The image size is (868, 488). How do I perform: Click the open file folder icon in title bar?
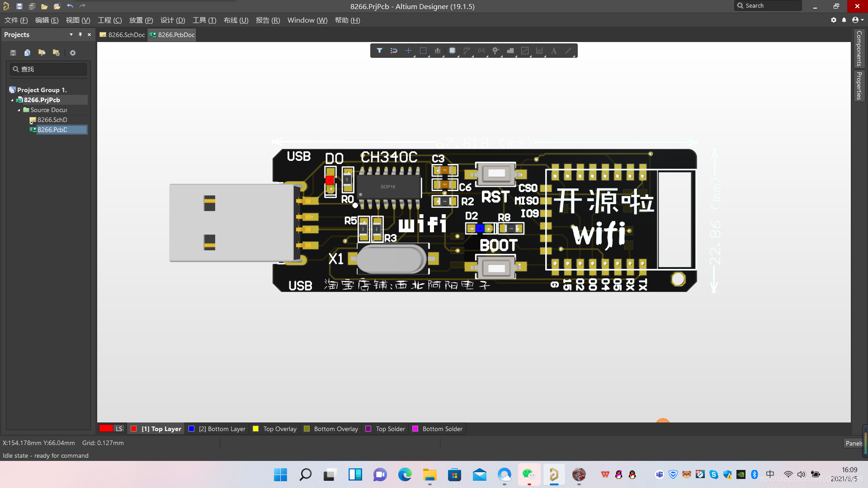point(44,6)
